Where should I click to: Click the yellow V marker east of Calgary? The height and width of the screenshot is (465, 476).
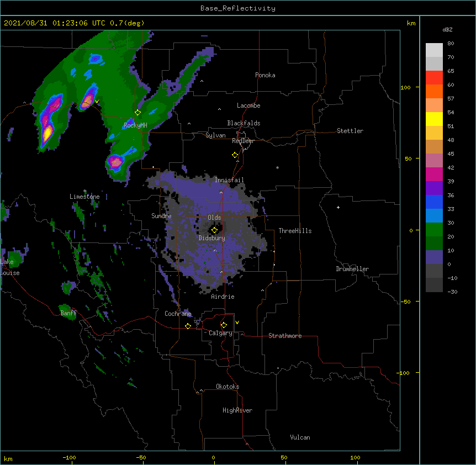(x=237, y=323)
